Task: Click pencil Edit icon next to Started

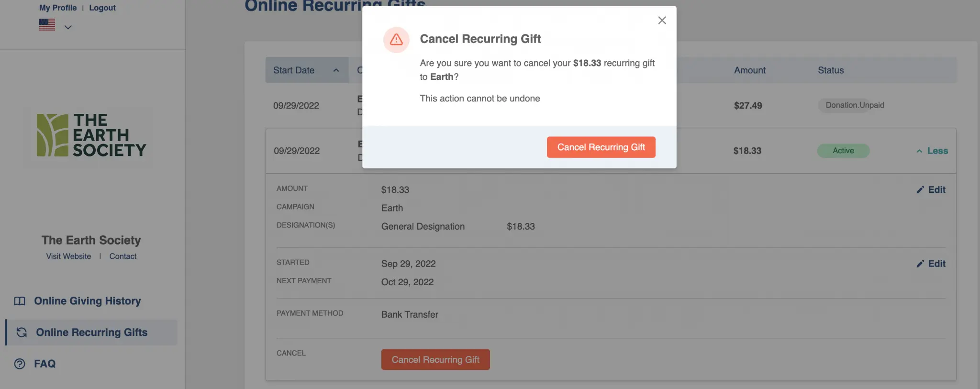Action: 920,264
